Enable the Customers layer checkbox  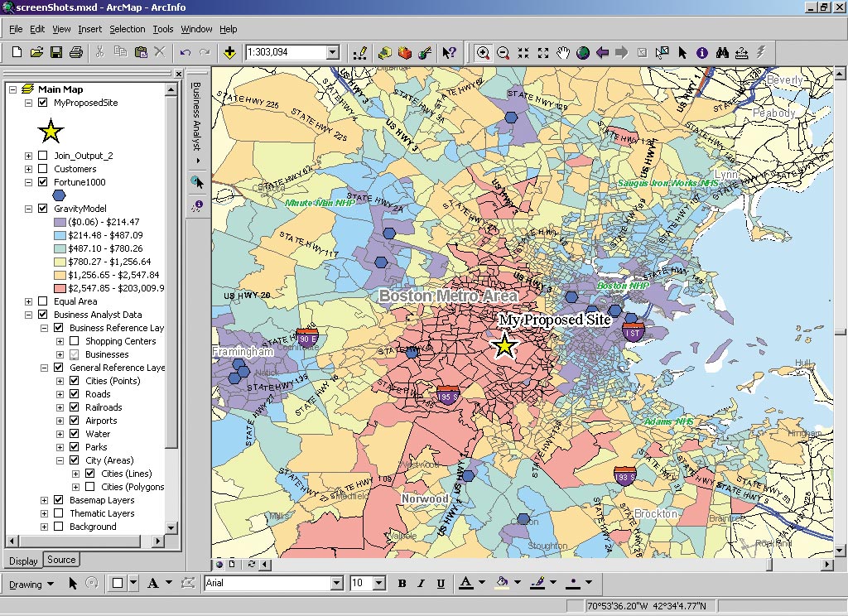[x=43, y=169]
